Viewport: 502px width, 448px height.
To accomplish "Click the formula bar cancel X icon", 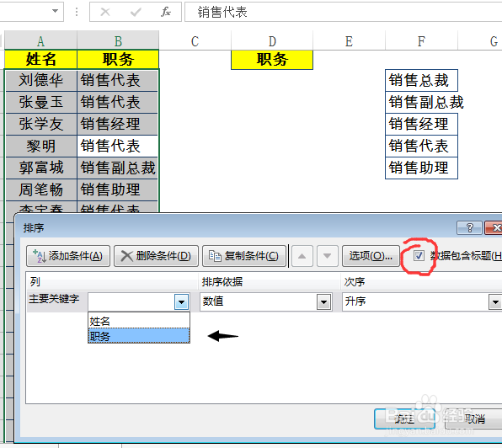I will 105,12.
